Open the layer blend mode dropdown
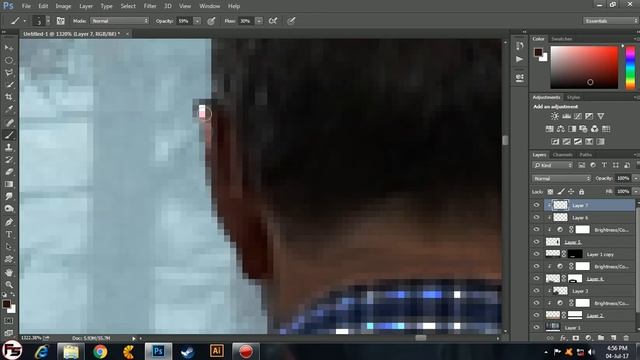Viewport: 640px width, 360px height. click(561, 178)
